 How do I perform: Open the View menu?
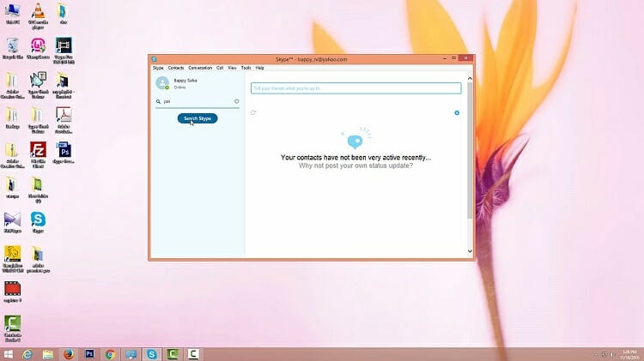click(232, 68)
